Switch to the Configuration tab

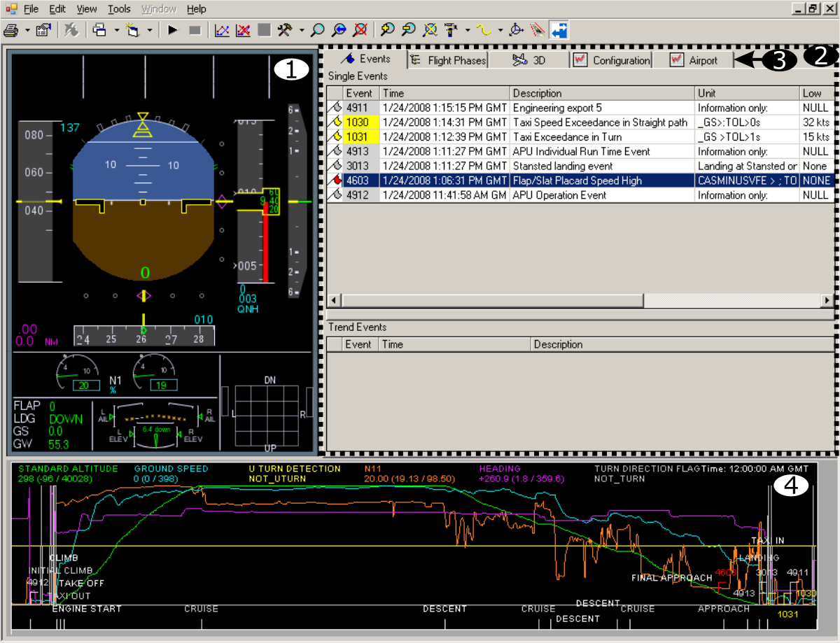point(611,60)
